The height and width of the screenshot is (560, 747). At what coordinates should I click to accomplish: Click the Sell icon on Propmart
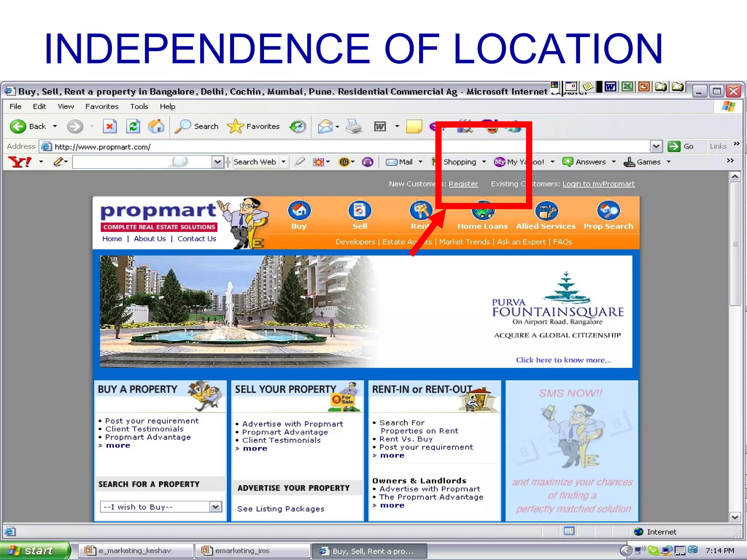[x=360, y=210]
